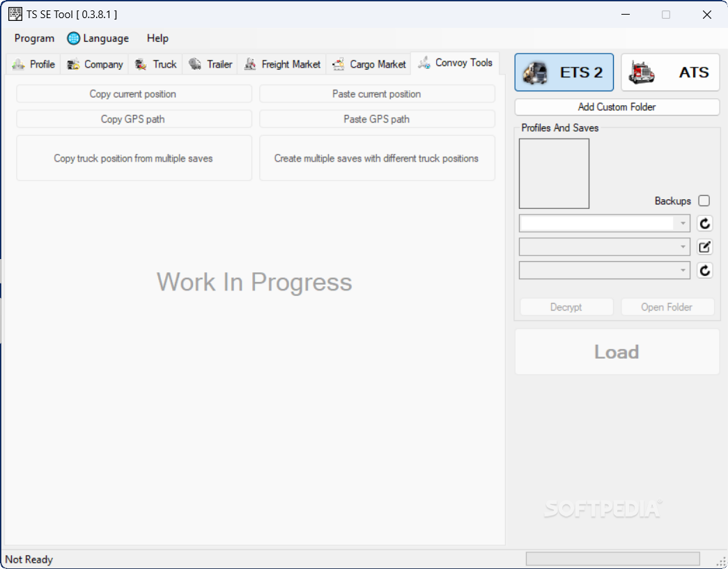The image size is (728, 569).
Task: Open the Cargo Market tab
Action: tap(369, 64)
